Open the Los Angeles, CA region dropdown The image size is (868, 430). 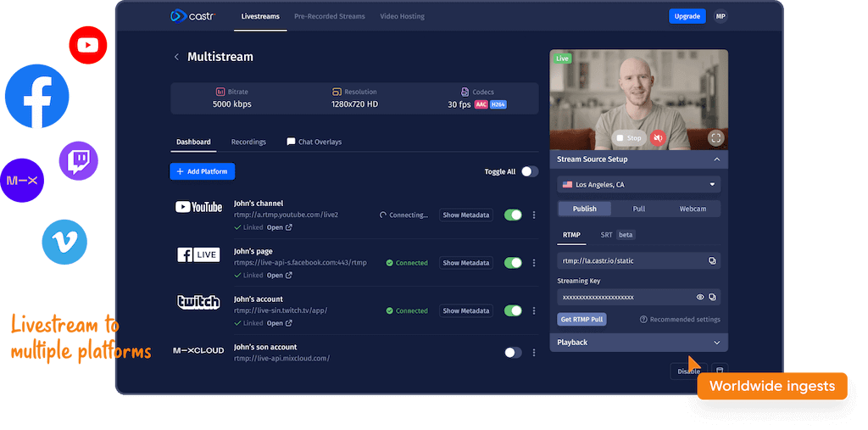tap(638, 185)
